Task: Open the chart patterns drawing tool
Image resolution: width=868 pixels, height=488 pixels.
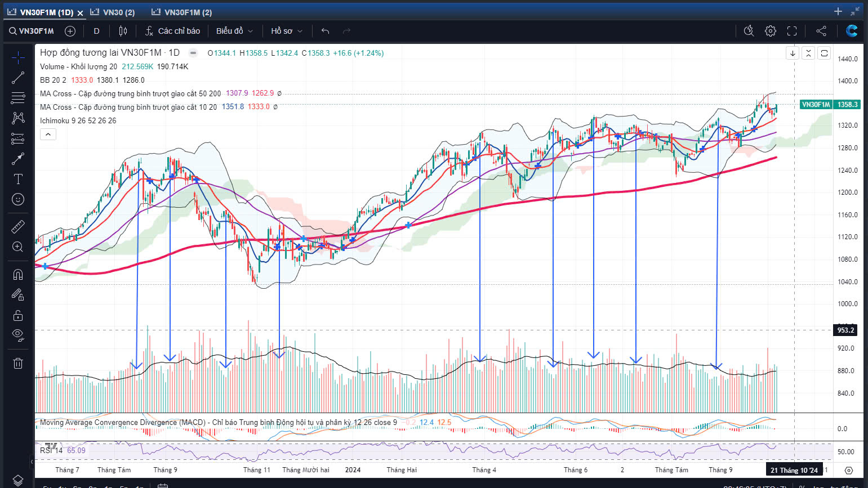Action: 18,118
